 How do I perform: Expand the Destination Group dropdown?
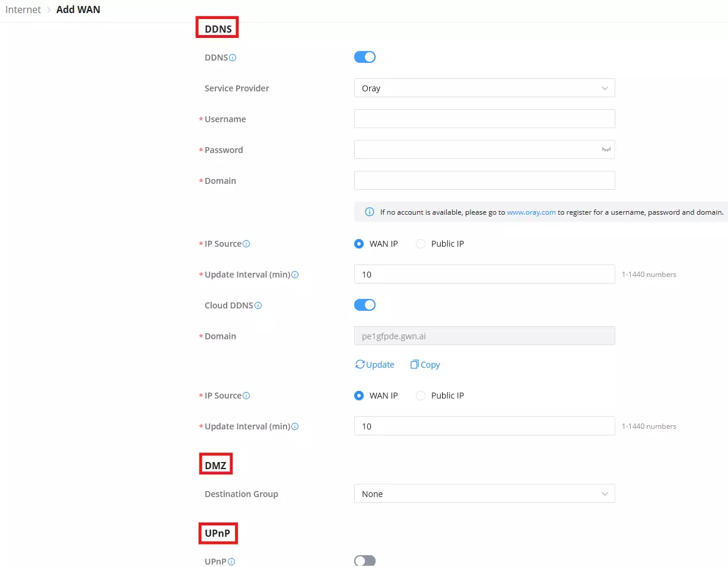tap(484, 494)
